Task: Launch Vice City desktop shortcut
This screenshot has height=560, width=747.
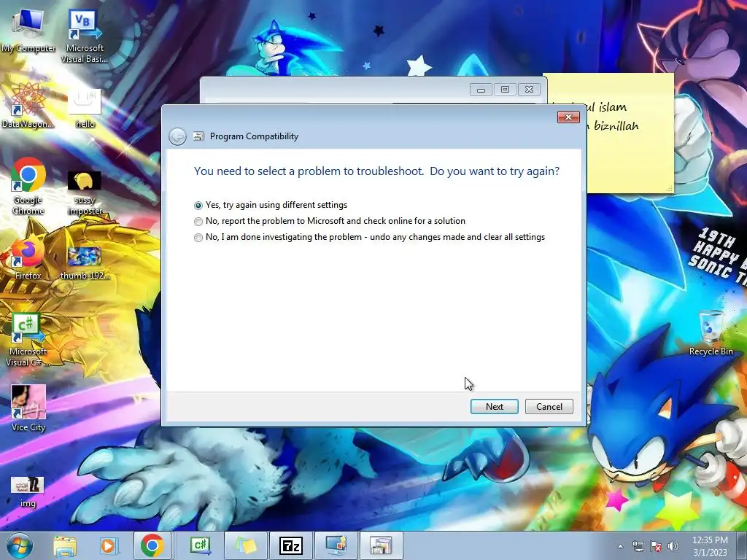Action: click(28, 408)
